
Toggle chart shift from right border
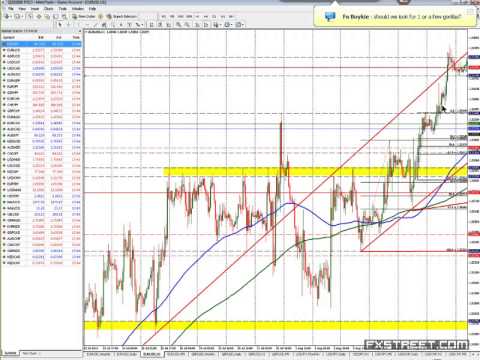pyautogui.click(x=206, y=25)
